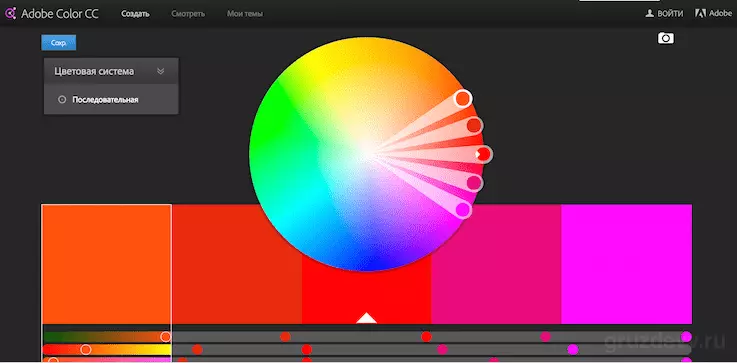Select the magenta handle on color wheel
737x363 pixels.
[463, 209]
